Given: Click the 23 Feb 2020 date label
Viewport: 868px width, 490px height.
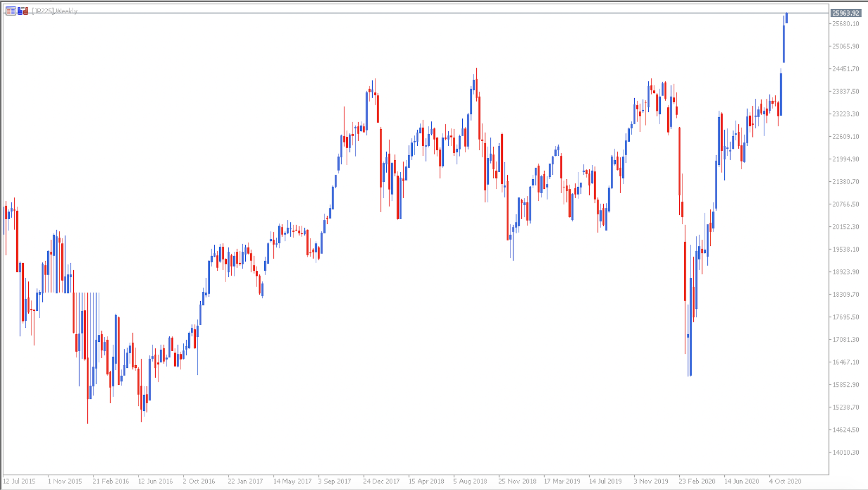Looking at the screenshot, I should (697, 481).
